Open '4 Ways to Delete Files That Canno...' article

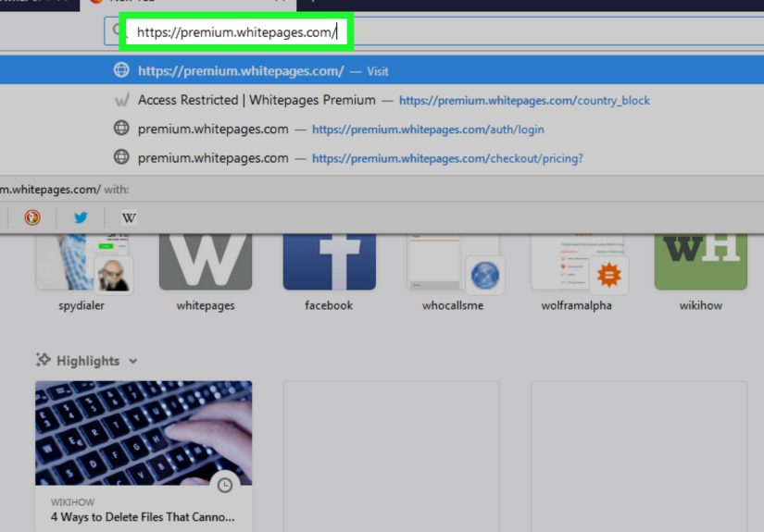(x=143, y=517)
